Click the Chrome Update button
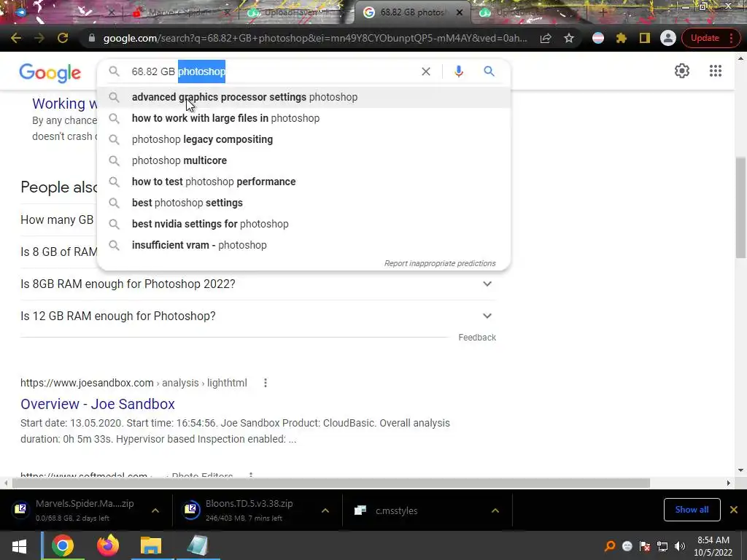The image size is (747, 560). [705, 38]
